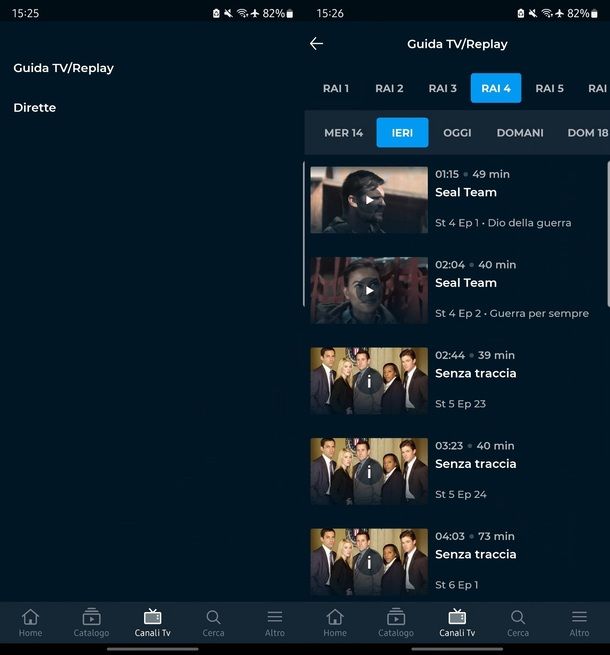Tap muted sound icon in left status bar
This screenshot has height=655, width=610.
pos(228,13)
